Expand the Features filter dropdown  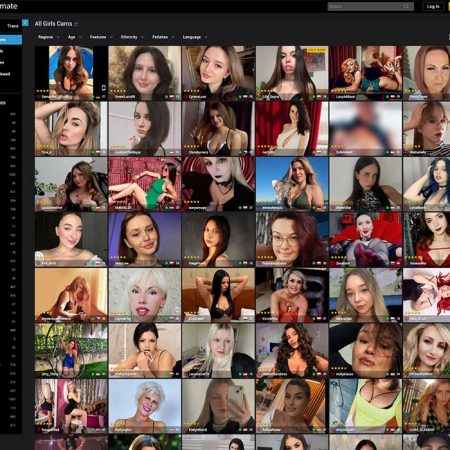click(101, 37)
